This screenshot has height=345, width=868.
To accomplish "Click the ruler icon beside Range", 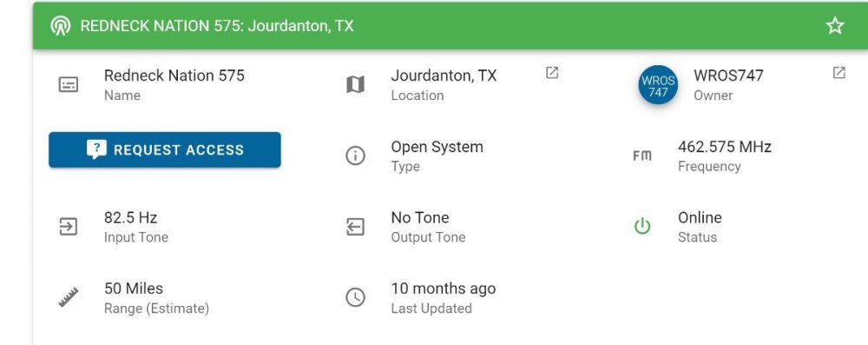I will tap(68, 298).
